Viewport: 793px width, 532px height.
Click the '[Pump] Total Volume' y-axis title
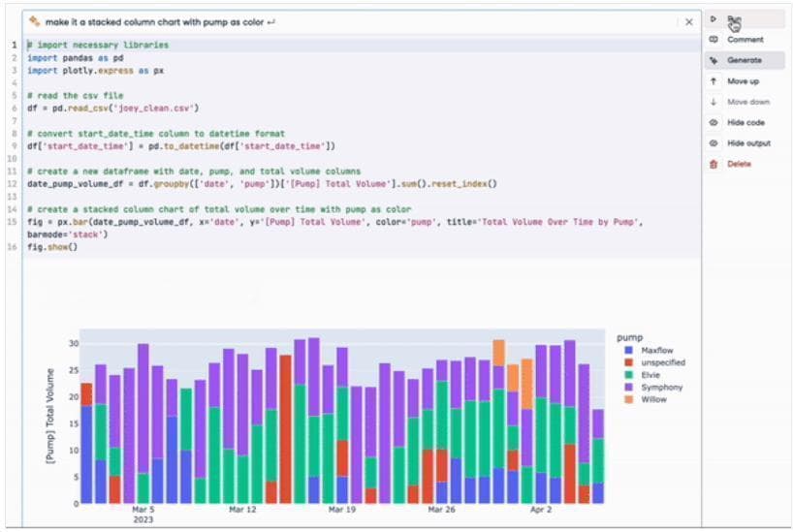(50, 416)
